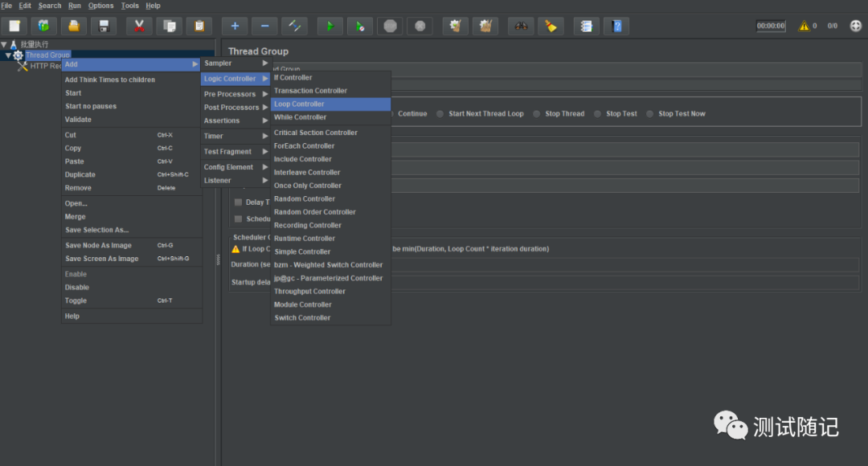Select the Stop Thread radio button

(536, 114)
